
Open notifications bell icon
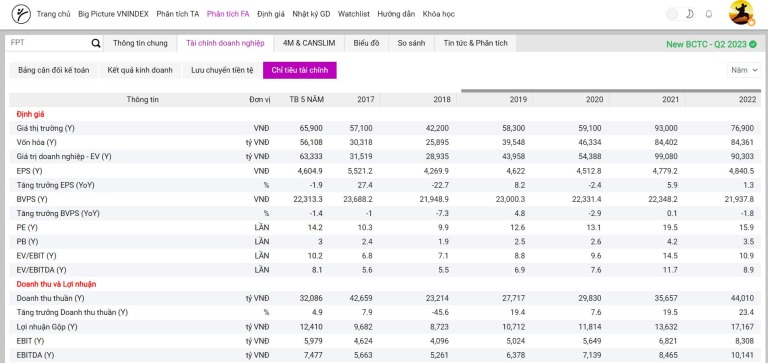[708, 14]
